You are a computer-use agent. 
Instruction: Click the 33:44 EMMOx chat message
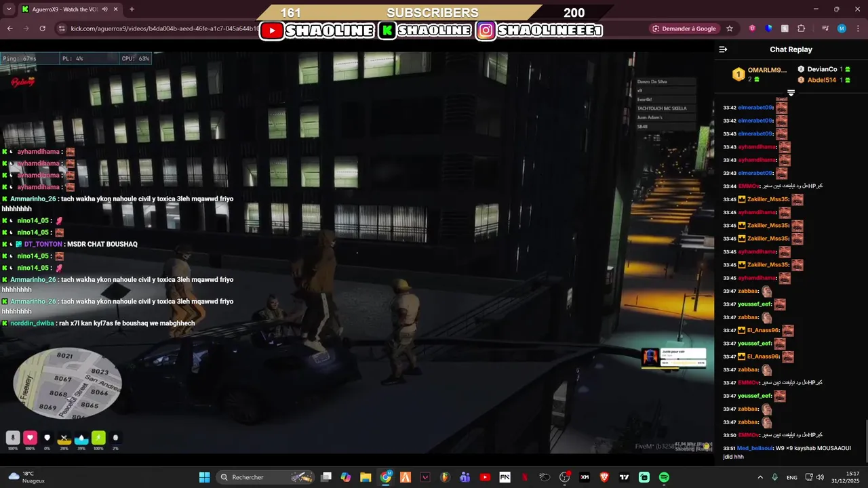pos(772,186)
